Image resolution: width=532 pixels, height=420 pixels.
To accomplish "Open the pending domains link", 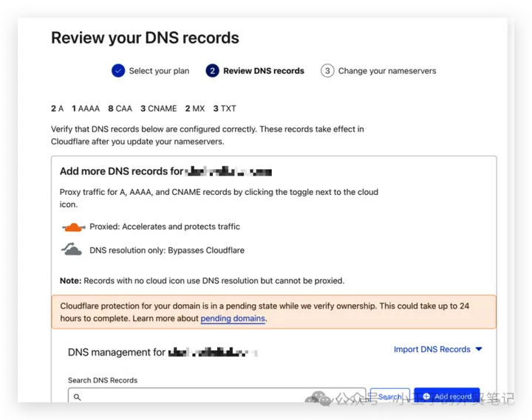I will point(233,318).
